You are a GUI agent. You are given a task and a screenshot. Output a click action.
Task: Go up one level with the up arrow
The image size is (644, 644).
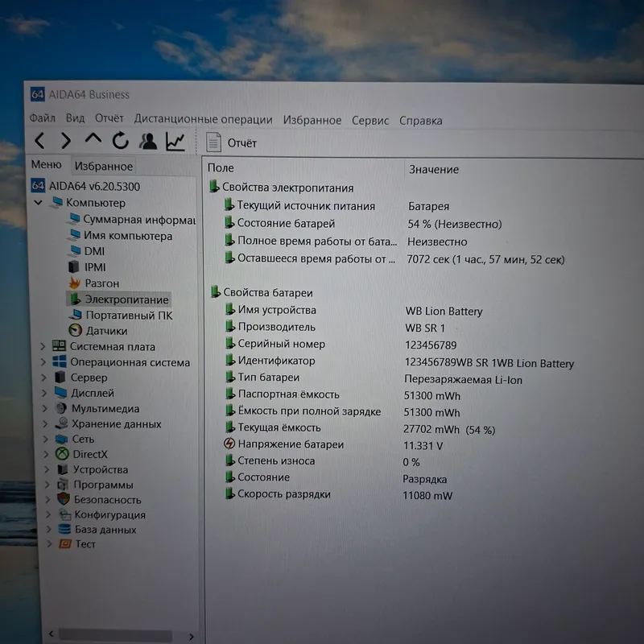[93, 138]
